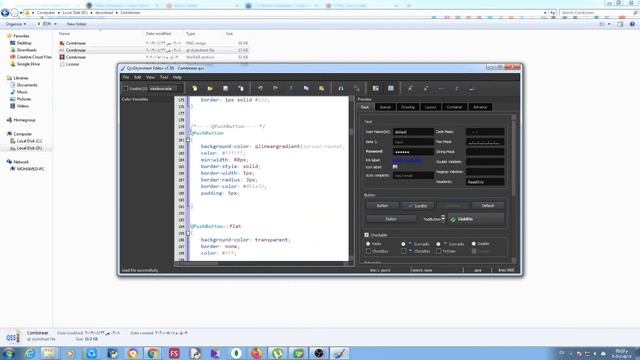Open the combo box in the editor toolbar
The height and width of the screenshot is (360, 640).
166,88
